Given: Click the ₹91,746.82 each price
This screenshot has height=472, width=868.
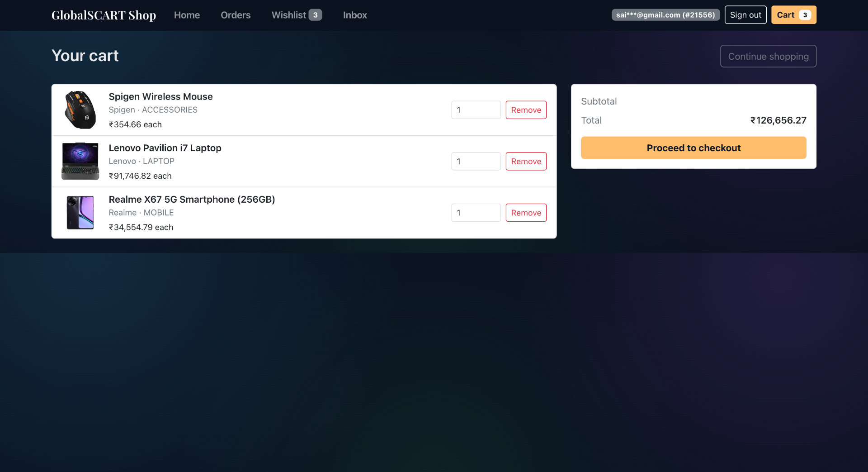Looking at the screenshot, I should pos(140,176).
